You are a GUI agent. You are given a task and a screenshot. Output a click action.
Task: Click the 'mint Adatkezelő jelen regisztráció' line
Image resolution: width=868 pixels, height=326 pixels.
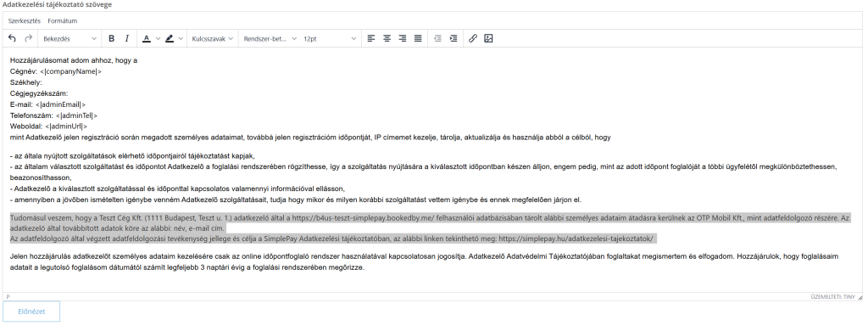coord(310,138)
